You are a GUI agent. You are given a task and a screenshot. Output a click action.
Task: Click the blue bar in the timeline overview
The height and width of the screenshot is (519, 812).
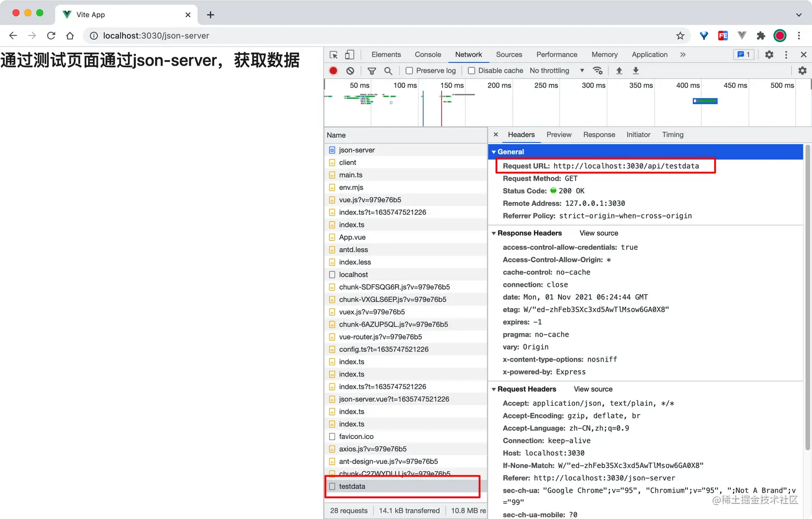pos(705,101)
